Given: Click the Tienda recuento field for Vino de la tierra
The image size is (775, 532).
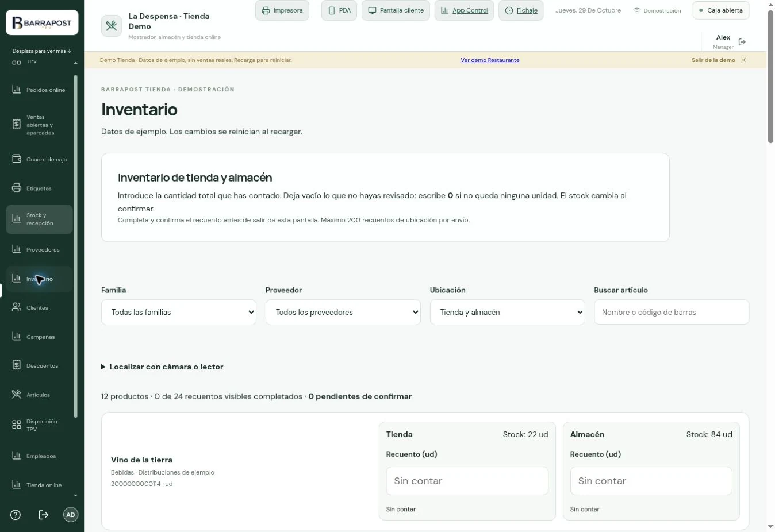Looking at the screenshot, I should pos(467,481).
